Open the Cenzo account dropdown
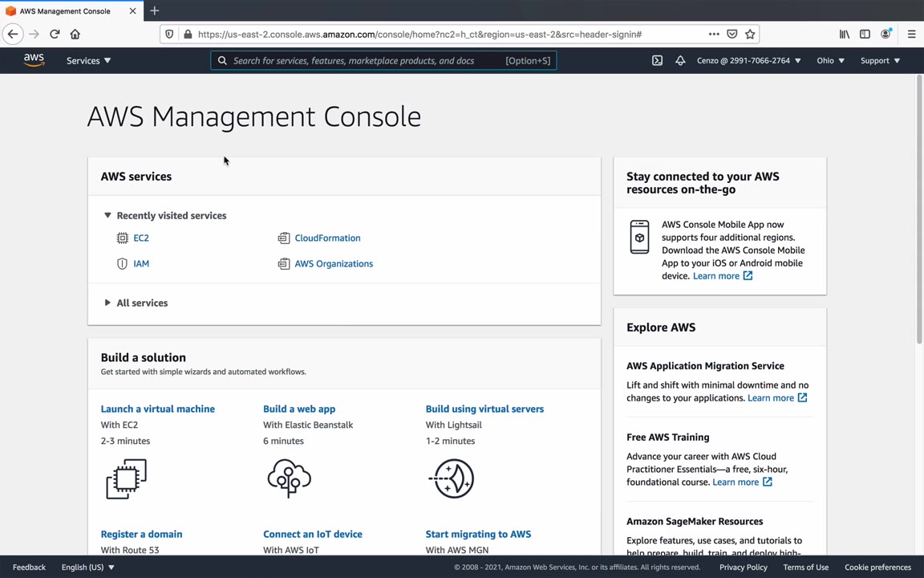 click(748, 60)
